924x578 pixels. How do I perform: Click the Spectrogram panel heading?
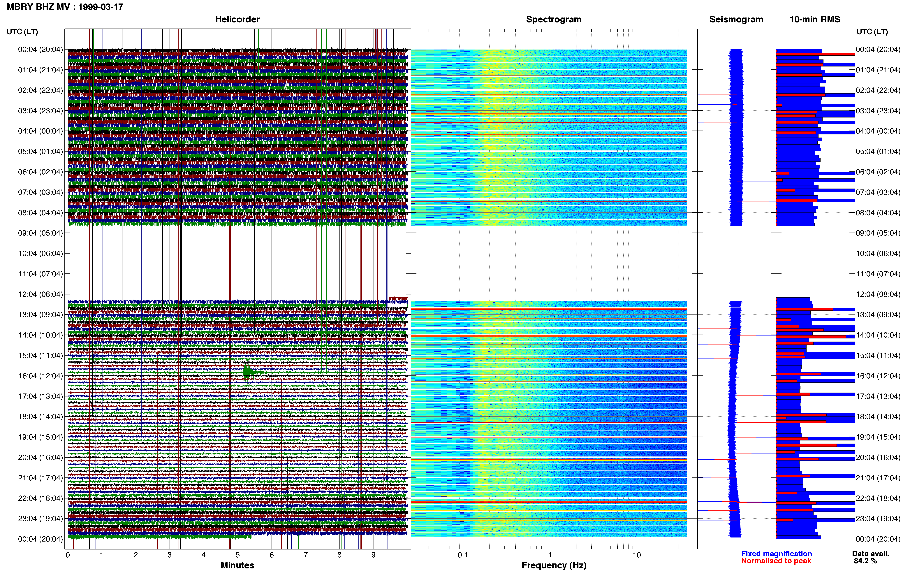click(554, 19)
